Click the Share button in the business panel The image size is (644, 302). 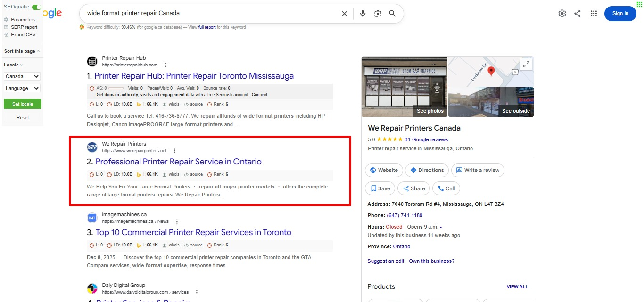pyautogui.click(x=413, y=188)
